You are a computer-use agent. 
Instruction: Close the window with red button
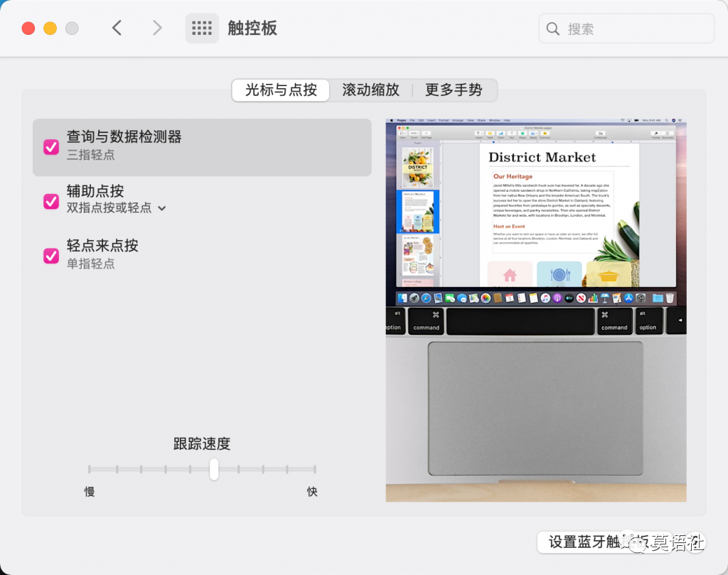(28, 28)
